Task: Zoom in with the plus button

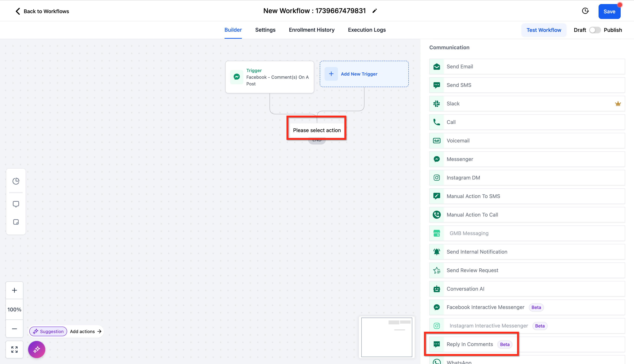Action: 14,290
